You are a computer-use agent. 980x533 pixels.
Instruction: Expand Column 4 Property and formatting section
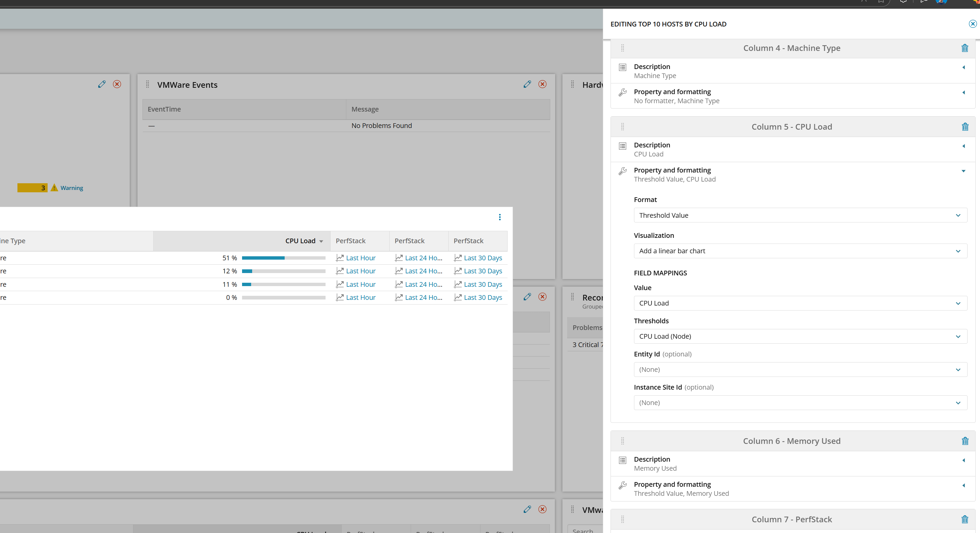963,92
